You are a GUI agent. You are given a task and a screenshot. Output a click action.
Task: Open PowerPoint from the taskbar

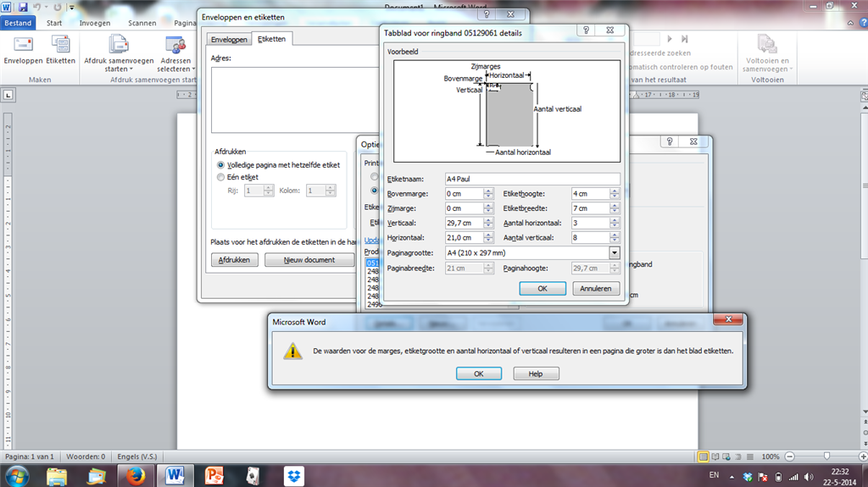pos(214,476)
